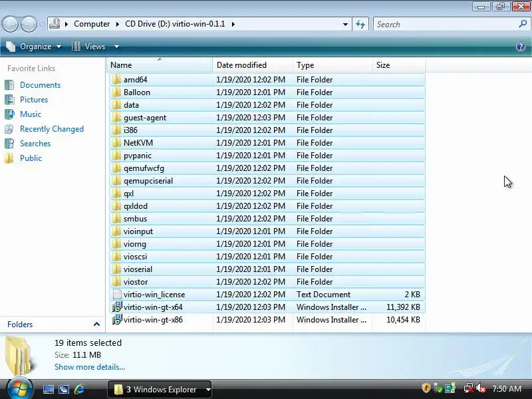Select the virtio-win_license text file icon
The width and height of the screenshot is (532, 399).
point(117,295)
